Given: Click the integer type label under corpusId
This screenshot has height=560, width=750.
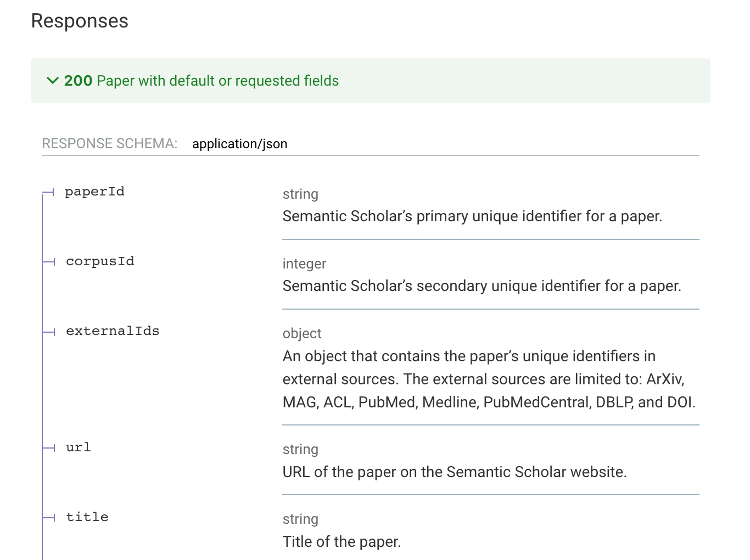Looking at the screenshot, I should [304, 264].
